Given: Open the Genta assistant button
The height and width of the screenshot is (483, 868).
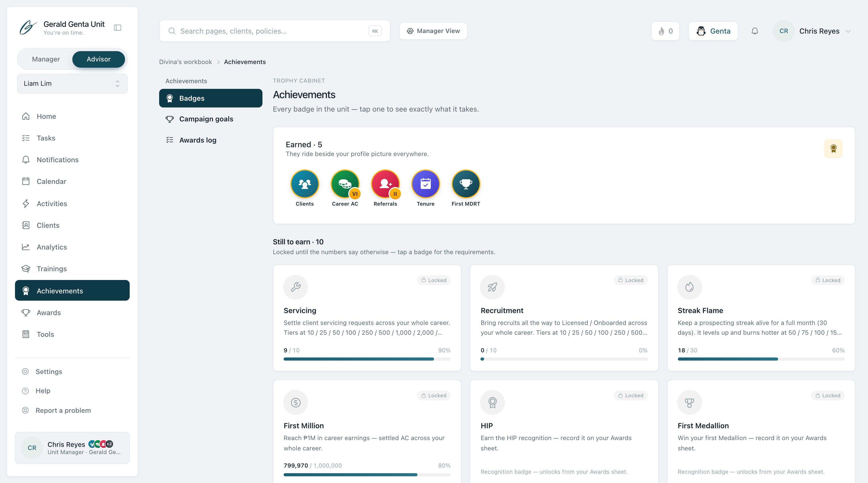Looking at the screenshot, I should click(x=713, y=31).
